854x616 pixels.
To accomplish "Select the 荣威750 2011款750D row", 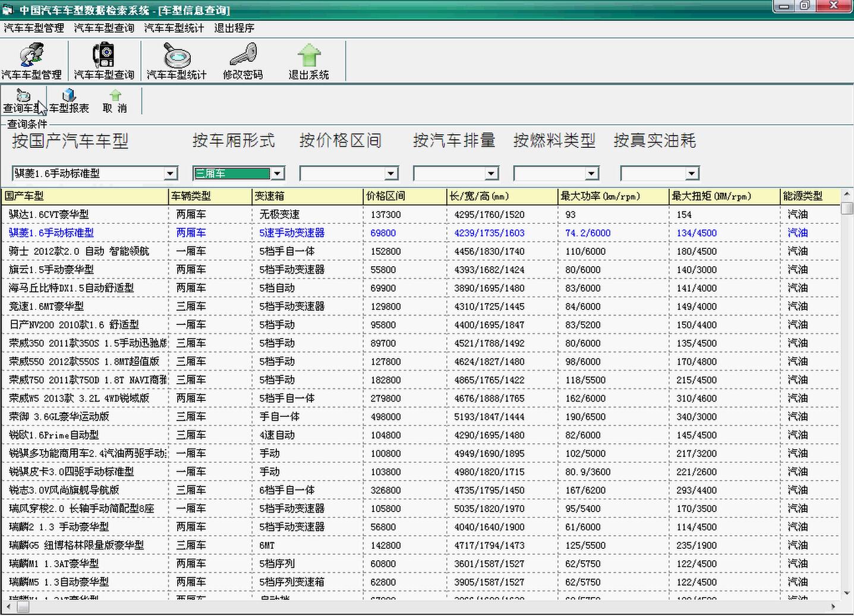I will pyautogui.click(x=421, y=380).
